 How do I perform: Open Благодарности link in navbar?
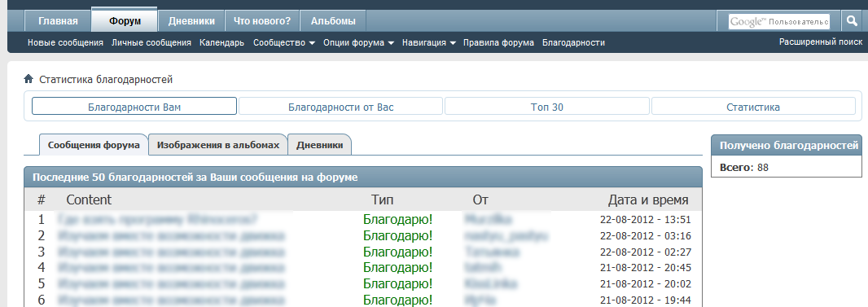[573, 42]
